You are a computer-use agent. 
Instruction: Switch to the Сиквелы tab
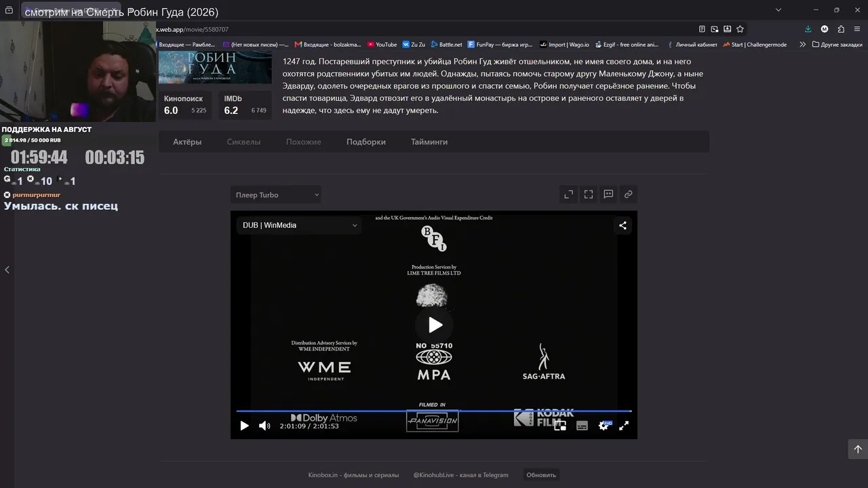[243, 142]
